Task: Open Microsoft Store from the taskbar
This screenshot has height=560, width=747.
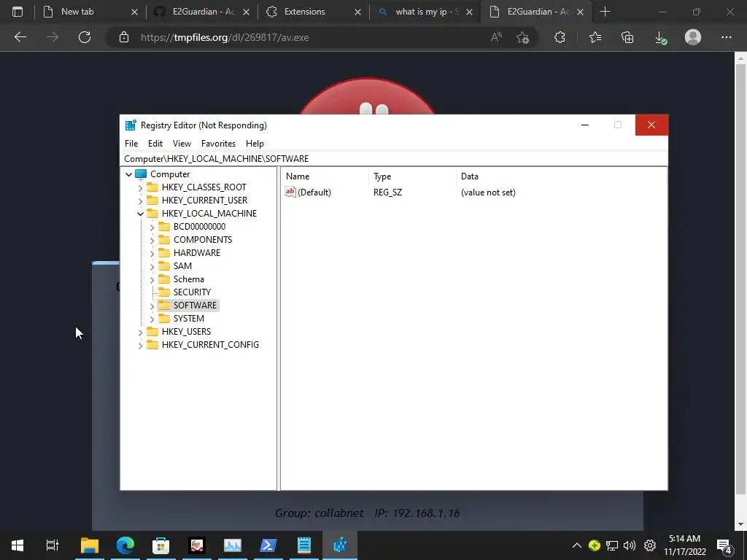Action: coord(161,545)
